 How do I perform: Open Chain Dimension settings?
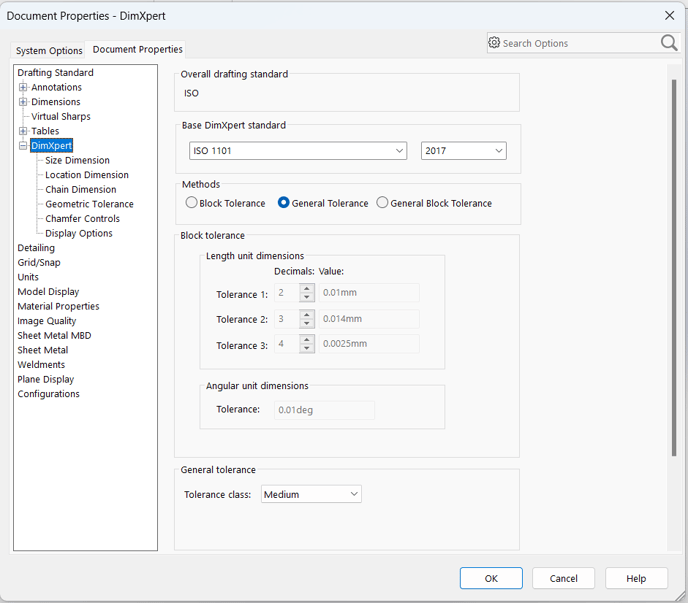pos(81,189)
